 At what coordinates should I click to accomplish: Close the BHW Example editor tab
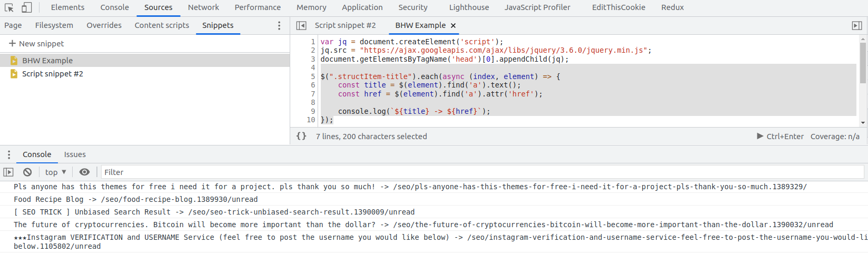tap(453, 25)
